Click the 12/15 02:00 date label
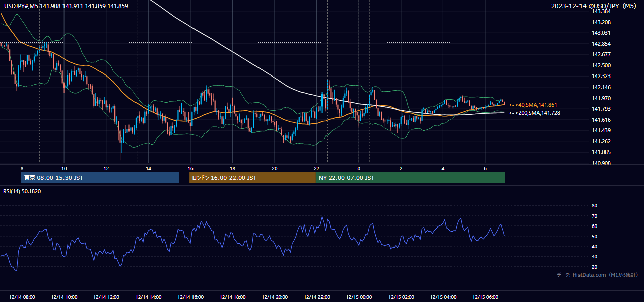The height and width of the screenshot is (302, 644). tap(401, 297)
